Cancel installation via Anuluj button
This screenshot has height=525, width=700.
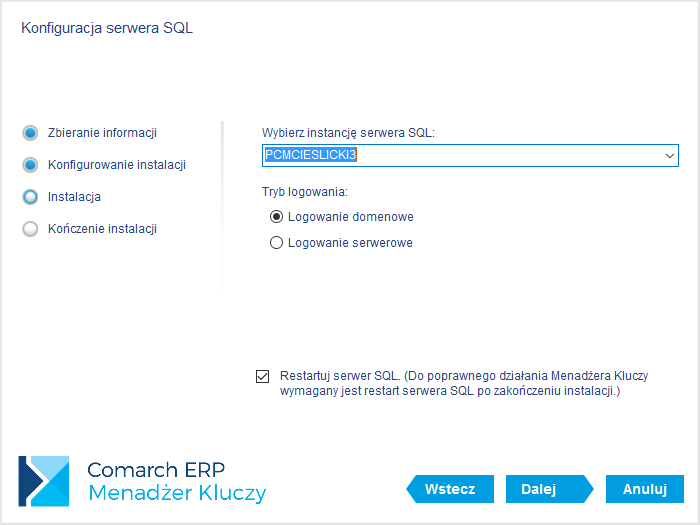(645, 489)
